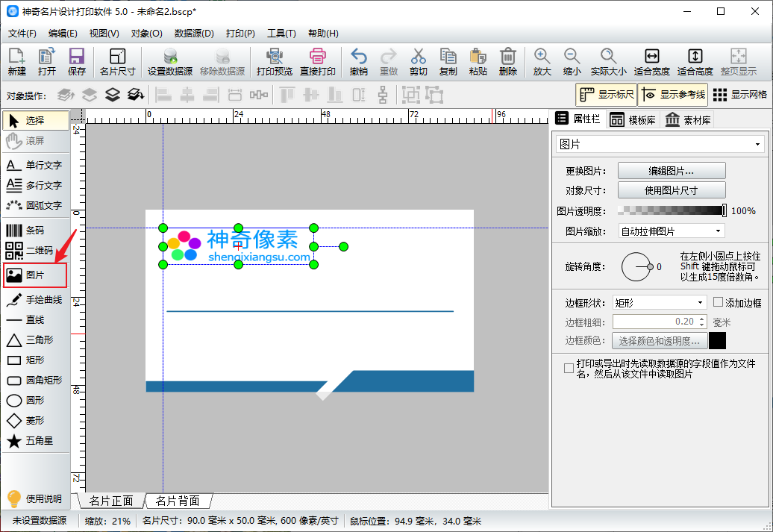Click the image's green rotation handle

pyautogui.click(x=344, y=246)
